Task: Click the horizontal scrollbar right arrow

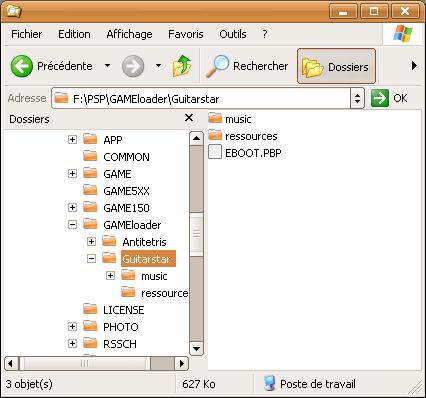Action: pos(182,363)
